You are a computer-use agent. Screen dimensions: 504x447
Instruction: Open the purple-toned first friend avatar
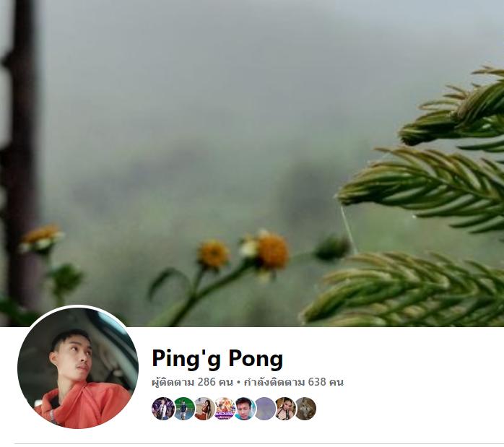pyautogui.click(x=162, y=409)
